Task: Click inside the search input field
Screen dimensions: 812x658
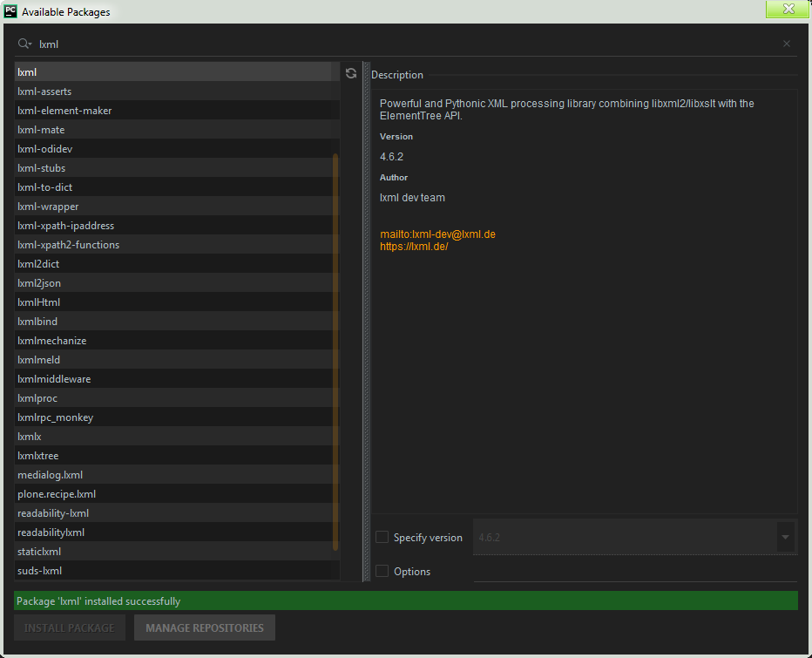Action: [174, 44]
